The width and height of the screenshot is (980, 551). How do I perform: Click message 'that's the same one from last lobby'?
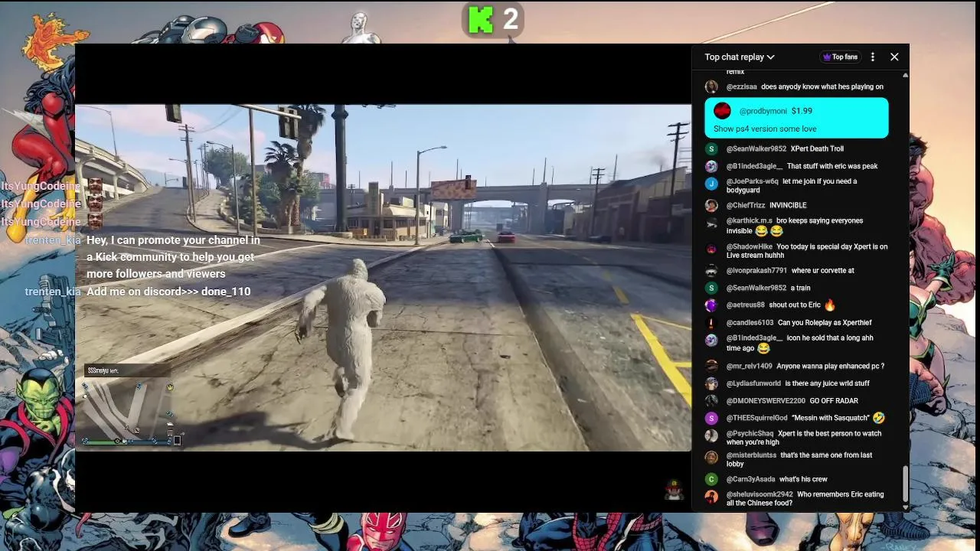pyautogui.click(x=799, y=459)
